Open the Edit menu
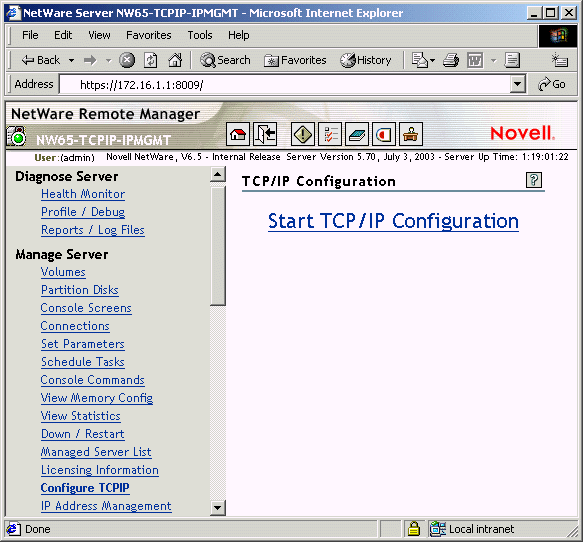This screenshot has height=542, width=583. pyautogui.click(x=63, y=35)
